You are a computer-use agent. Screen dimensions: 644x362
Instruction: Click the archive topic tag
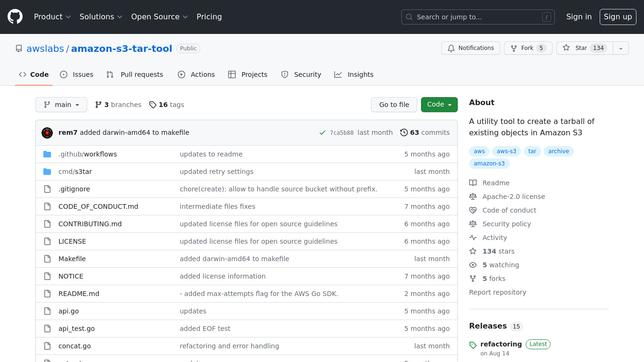pos(559,151)
